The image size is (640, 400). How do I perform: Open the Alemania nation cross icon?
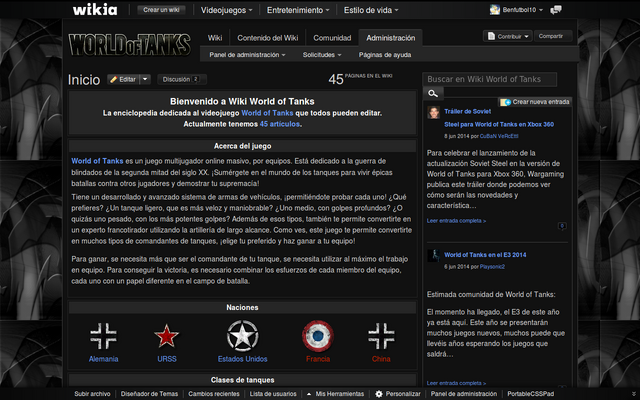[x=103, y=336]
